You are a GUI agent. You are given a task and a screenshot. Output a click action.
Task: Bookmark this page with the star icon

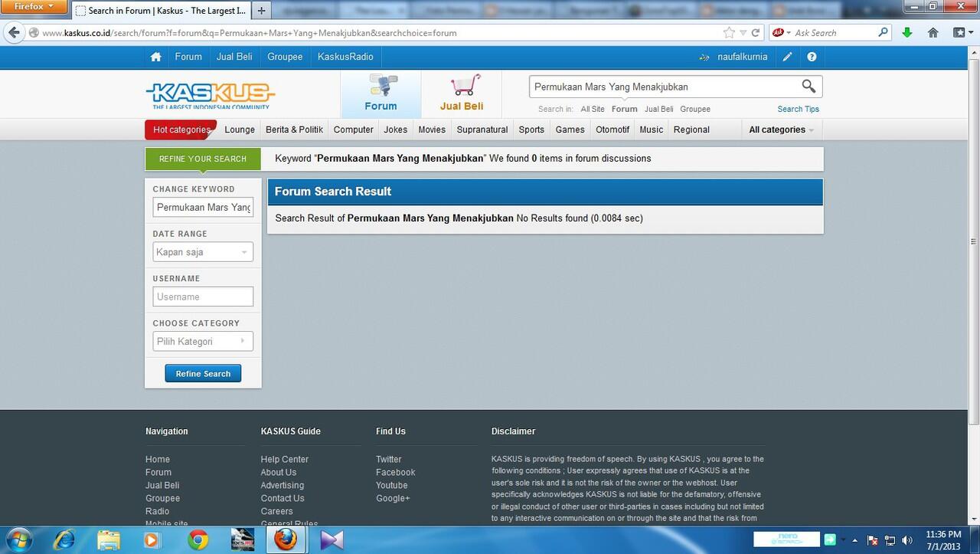tap(729, 33)
